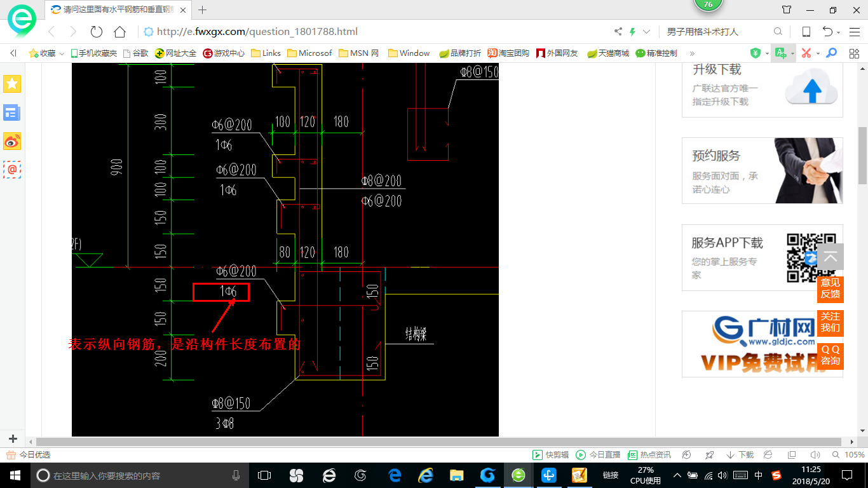Click the blue magnifier extension icon
The height and width of the screenshot is (488, 868).
coord(831,53)
